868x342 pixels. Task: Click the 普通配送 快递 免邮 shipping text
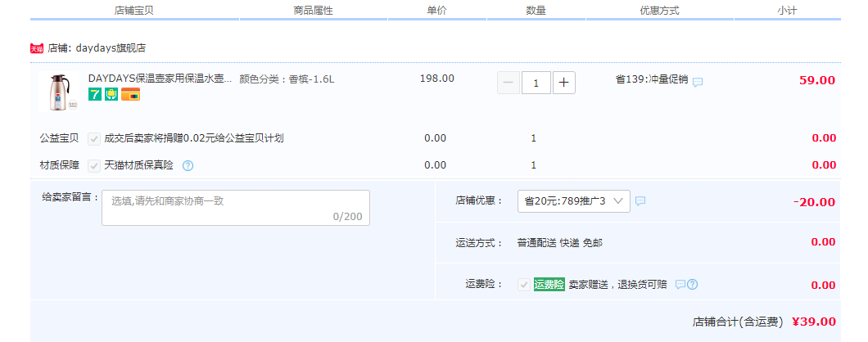tap(559, 243)
